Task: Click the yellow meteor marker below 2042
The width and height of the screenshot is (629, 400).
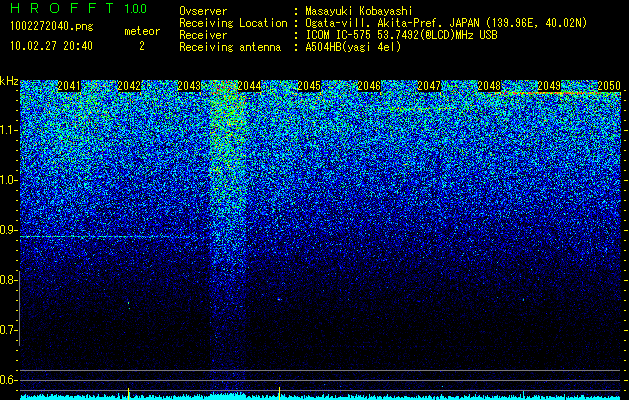Action: point(128,393)
